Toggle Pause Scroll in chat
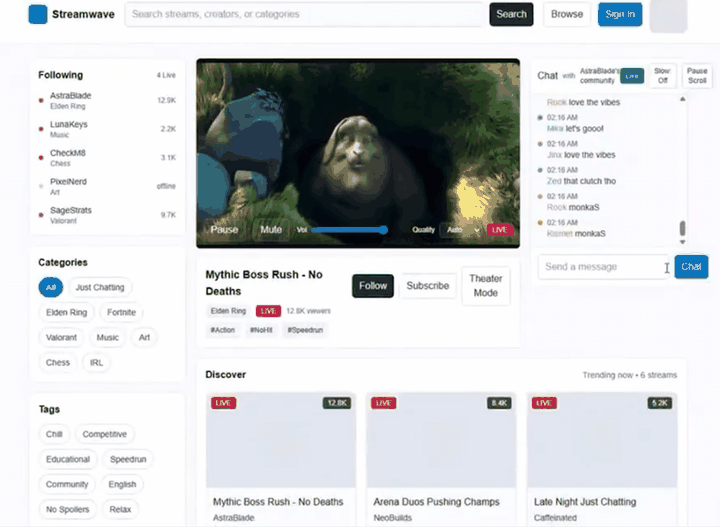The image size is (720, 527). click(697, 76)
